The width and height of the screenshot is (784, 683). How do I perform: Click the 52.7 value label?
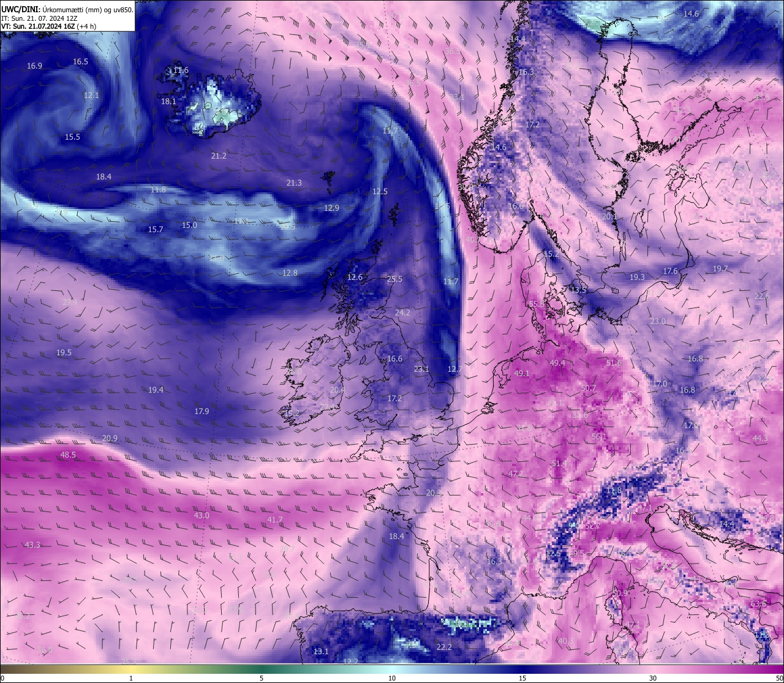[x=593, y=526]
